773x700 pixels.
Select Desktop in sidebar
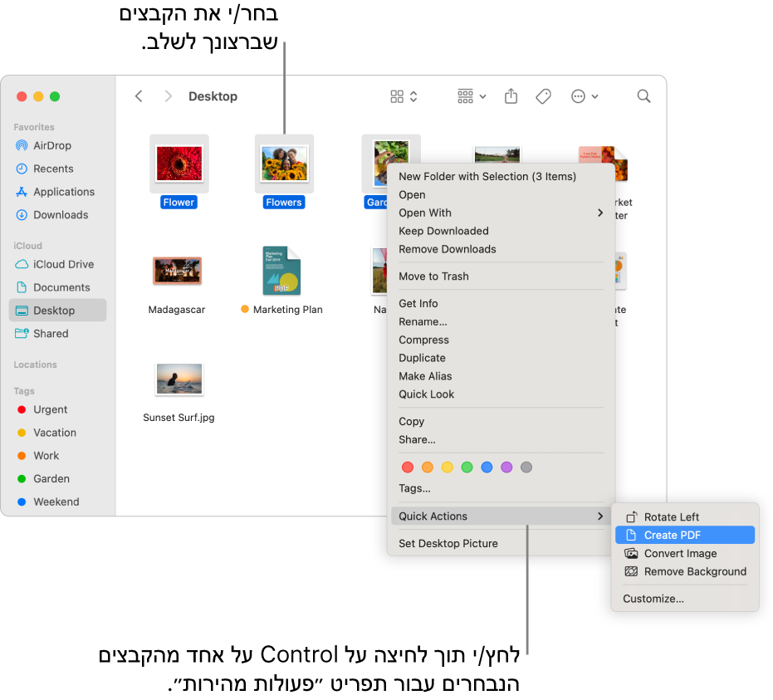pos(57,311)
